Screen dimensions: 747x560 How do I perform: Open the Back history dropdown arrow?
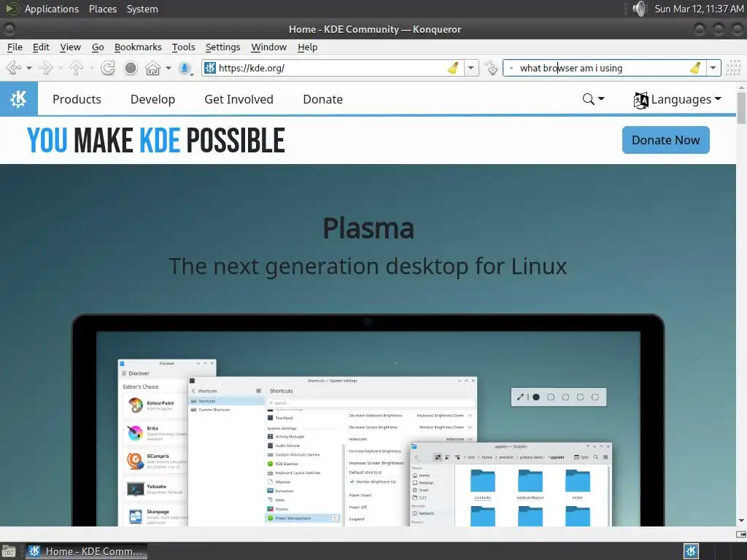pyautogui.click(x=29, y=68)
